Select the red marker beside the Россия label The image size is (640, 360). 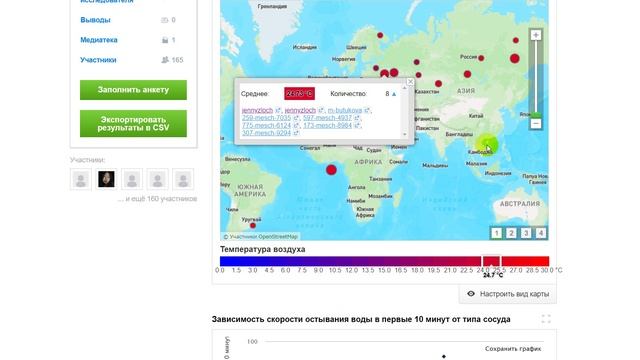click(x=481, y=58)
